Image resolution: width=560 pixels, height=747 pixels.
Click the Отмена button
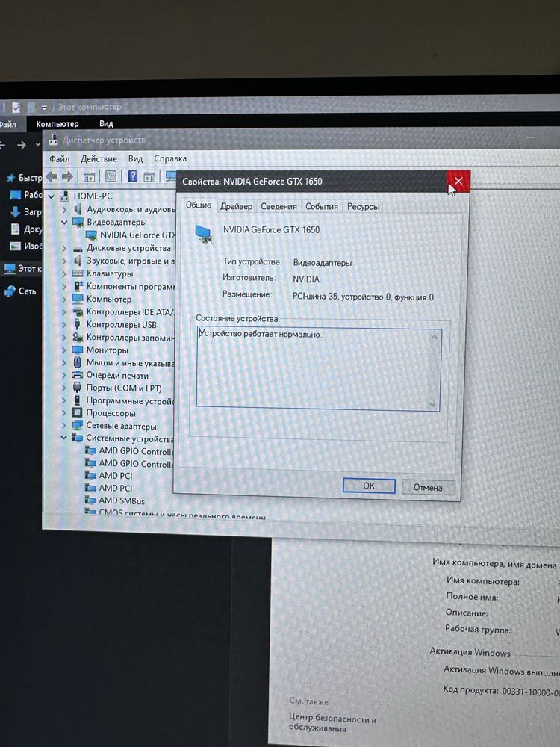[428, 487]
